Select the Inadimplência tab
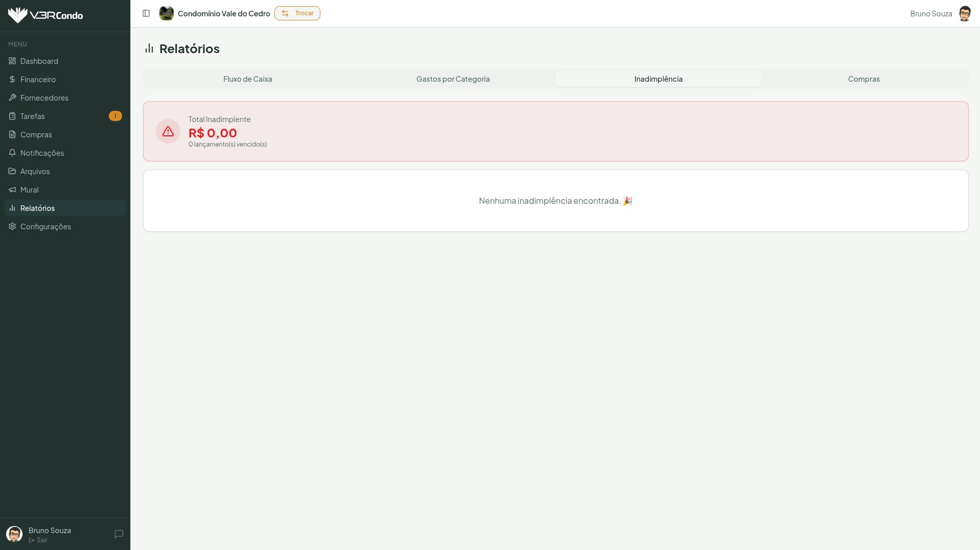Screen dimensions: 980x550 click(x=658, y=79)
